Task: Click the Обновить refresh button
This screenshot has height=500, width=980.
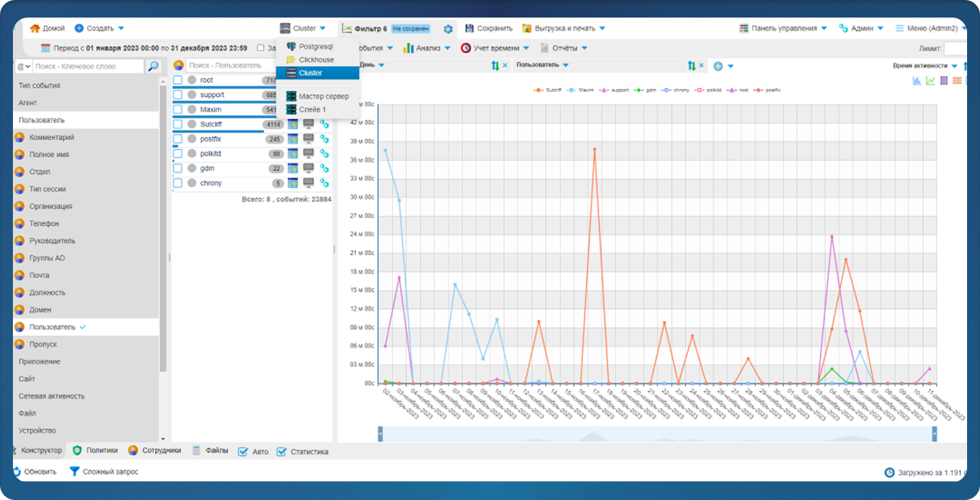Action: [x=34, y=472]
